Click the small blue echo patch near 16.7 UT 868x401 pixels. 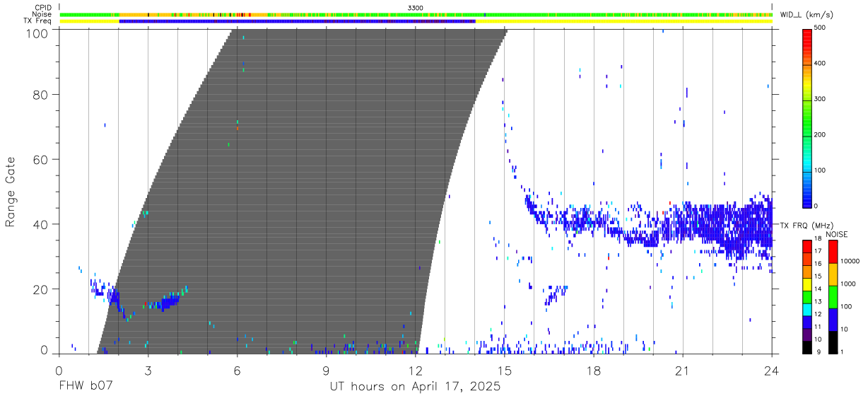click(x=556, y=295)
